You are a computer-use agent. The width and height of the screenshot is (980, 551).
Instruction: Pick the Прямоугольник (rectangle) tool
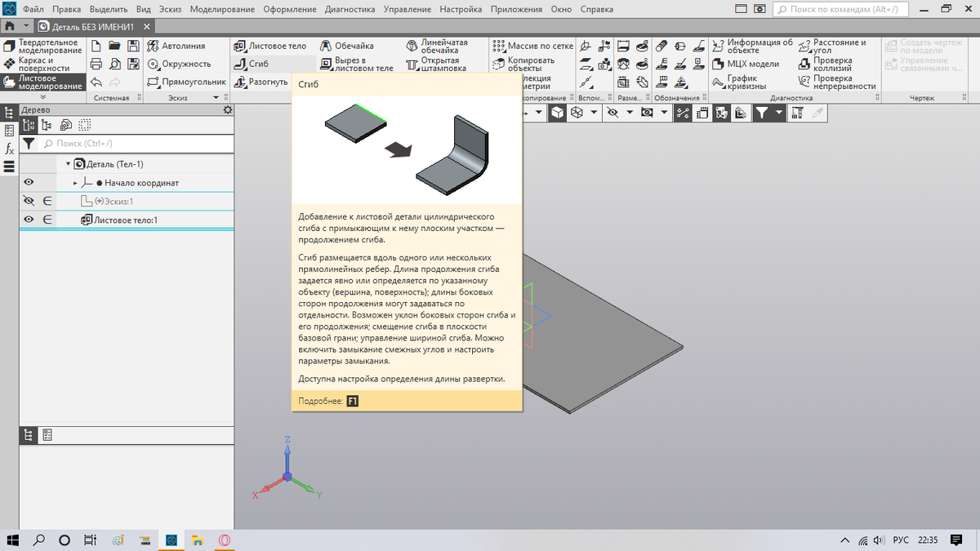pyautogui.click(x=187, y=82)
